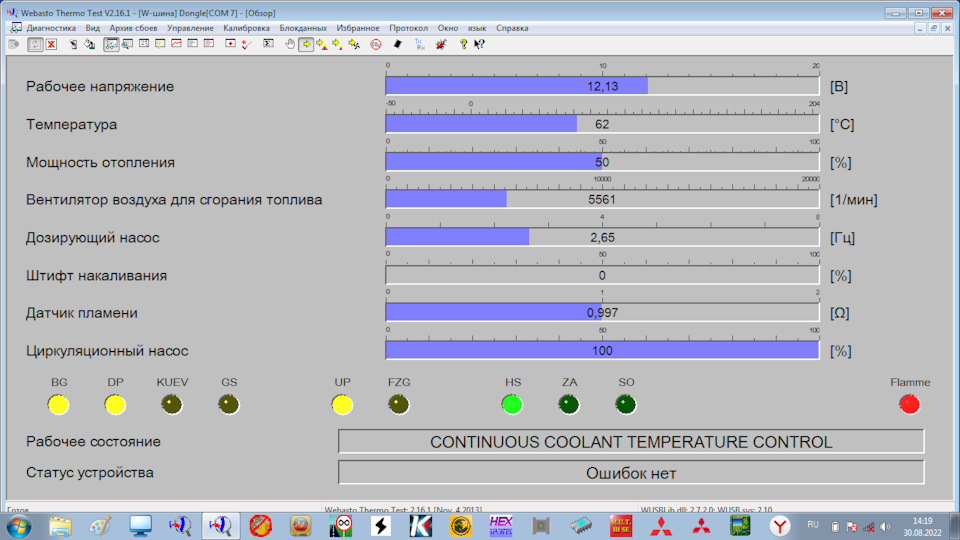Open the Калибровка menu
960x540 pixels.
(246, 28)
